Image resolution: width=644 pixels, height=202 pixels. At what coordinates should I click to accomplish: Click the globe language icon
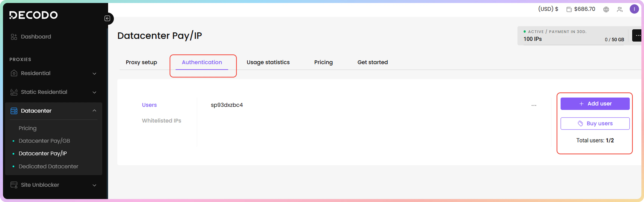pos(606,10)
